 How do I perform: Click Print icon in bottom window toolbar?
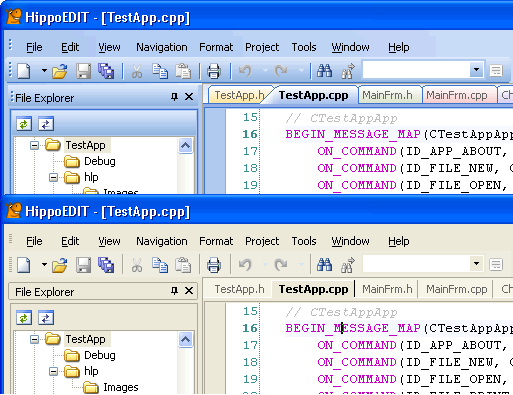point(214,265)
